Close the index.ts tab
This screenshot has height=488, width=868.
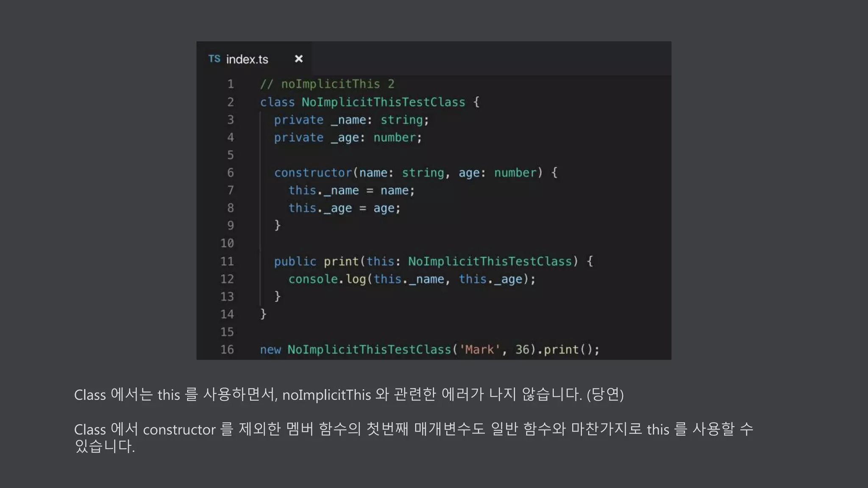299,59
